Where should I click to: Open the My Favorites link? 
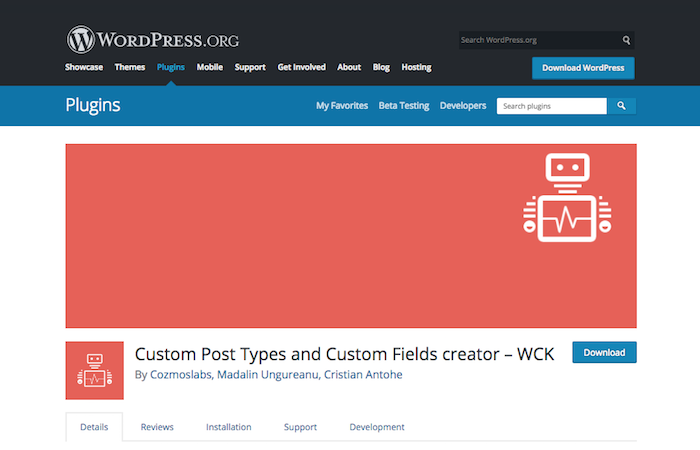click(x=342, y=106)
